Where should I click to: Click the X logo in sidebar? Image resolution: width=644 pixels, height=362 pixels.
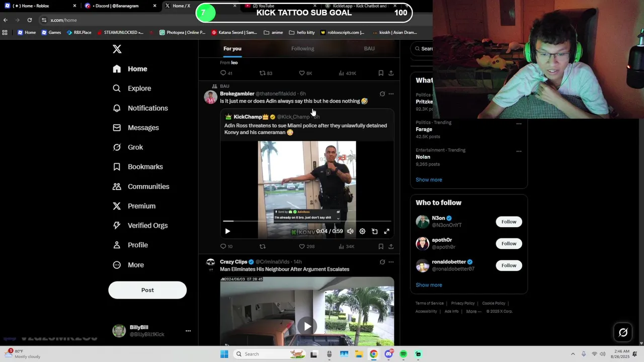[117, 49]
